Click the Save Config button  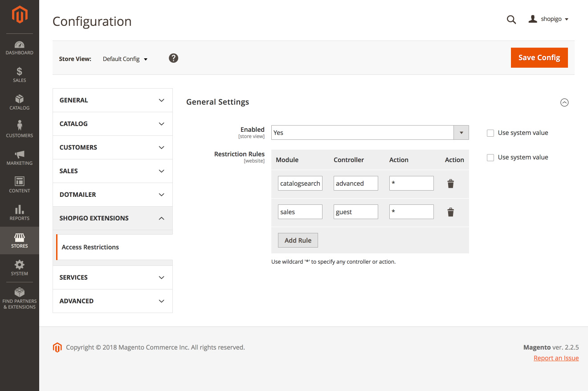click(539, 58)
